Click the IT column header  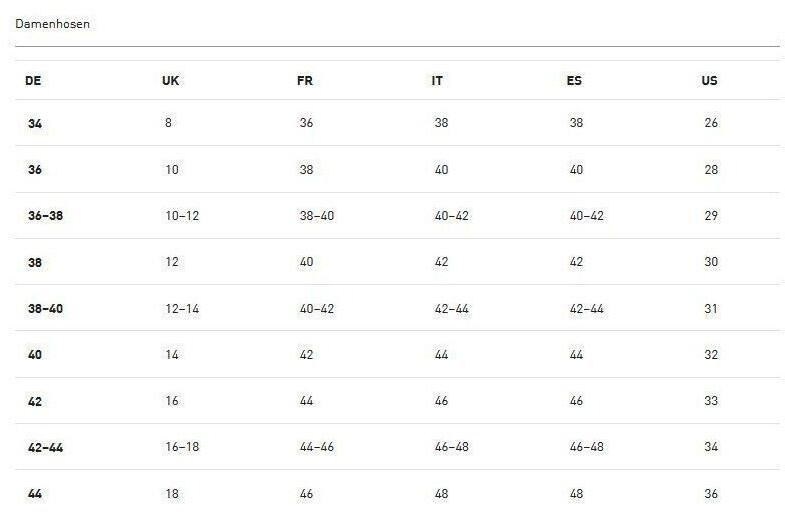coord(437,81)
